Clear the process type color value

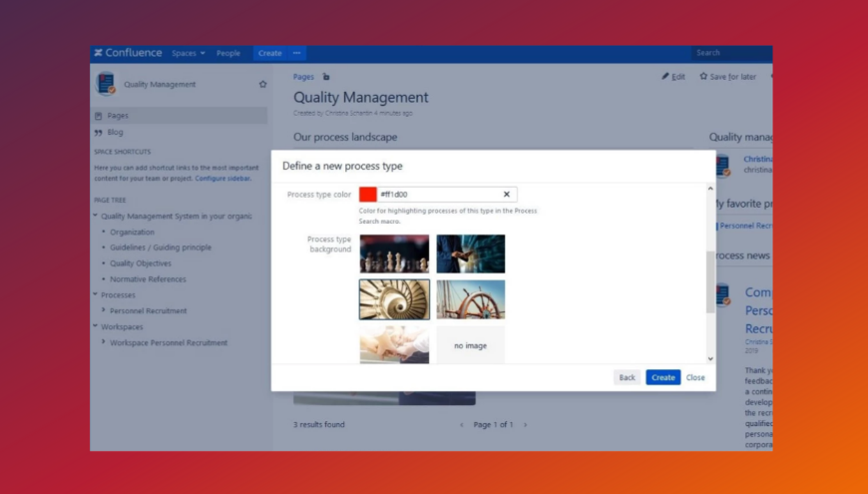tap(506, 195)
